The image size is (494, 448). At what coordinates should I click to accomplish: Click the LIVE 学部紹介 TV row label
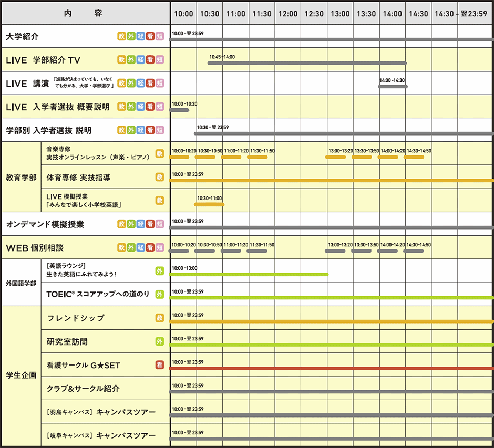43,60
